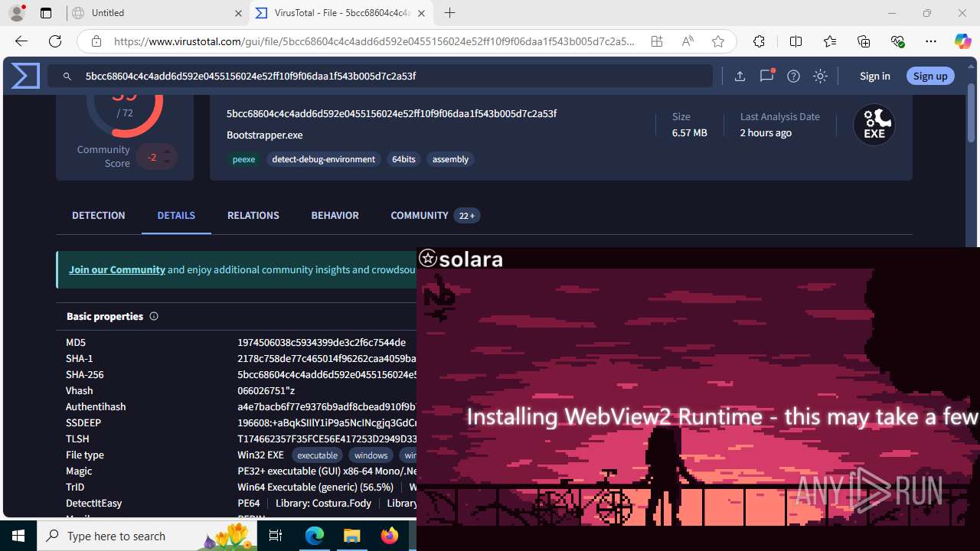Image resolution: width=980 pixels, height=551 pixels.
Task: Open the Favorites list icon
Action: [x=830, y=41]
